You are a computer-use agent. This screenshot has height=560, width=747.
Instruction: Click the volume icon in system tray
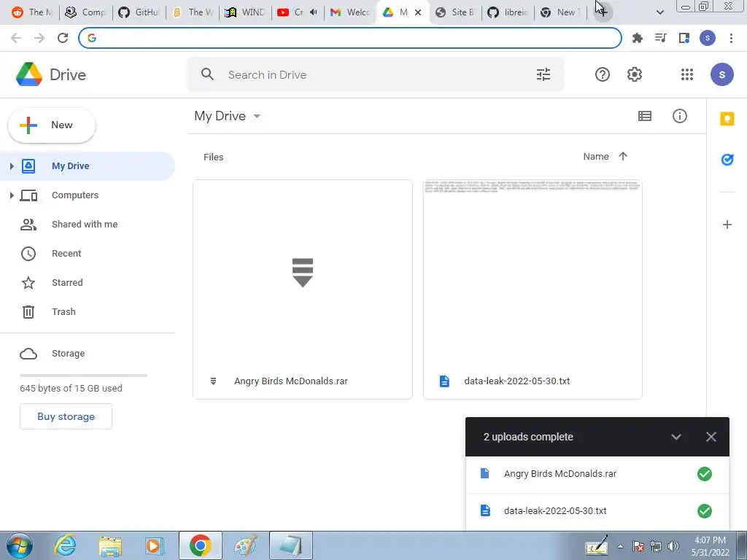click(673, 546)
